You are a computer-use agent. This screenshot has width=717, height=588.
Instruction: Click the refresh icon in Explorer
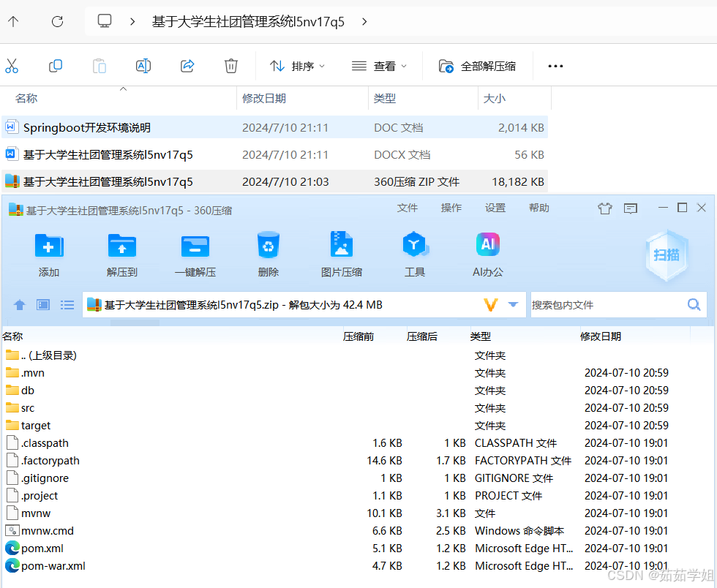[x=57, y=21]
